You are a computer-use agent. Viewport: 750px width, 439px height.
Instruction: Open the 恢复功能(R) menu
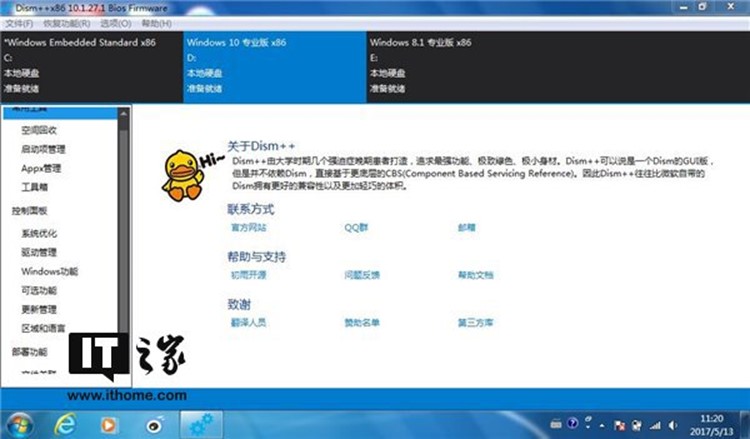[62, 22]
